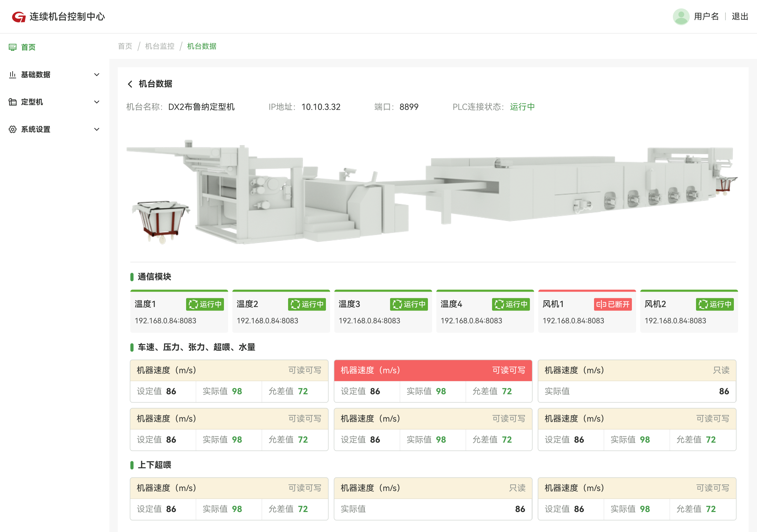Image resolution: width=757 pixels, height=532 pixels.
Task: Click the 温度3 运行中 status badge
Action: (409, 304)
